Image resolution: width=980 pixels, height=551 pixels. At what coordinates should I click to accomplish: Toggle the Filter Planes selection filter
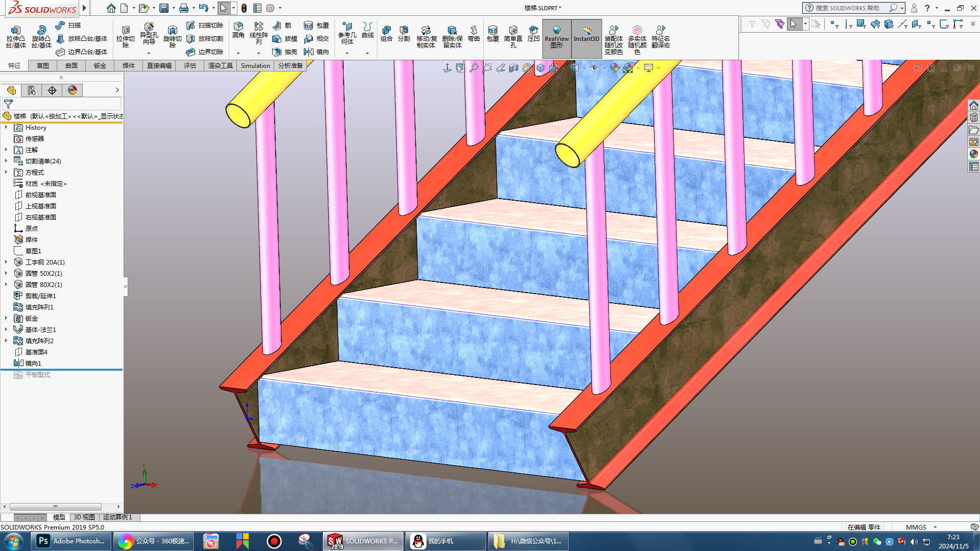[x=917, y=24]
